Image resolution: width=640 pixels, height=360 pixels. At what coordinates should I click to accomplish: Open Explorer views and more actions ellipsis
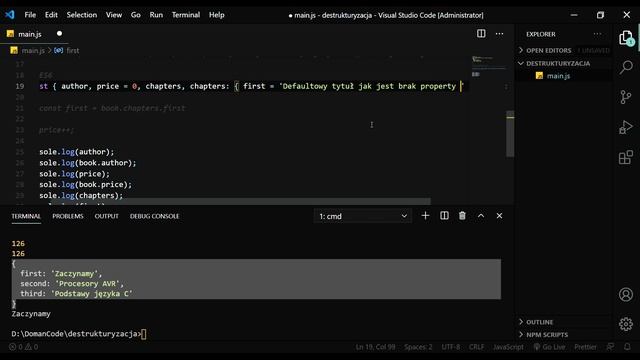[x=597, y=34]
